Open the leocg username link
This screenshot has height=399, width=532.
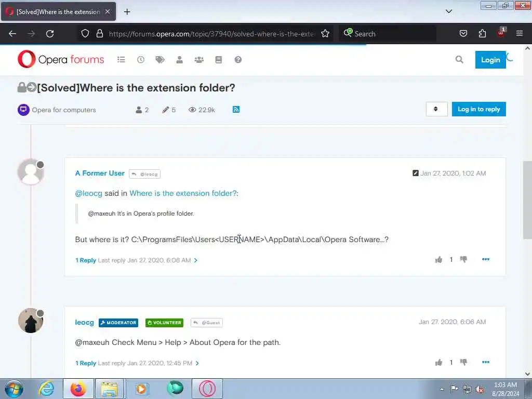pos(85,322)
